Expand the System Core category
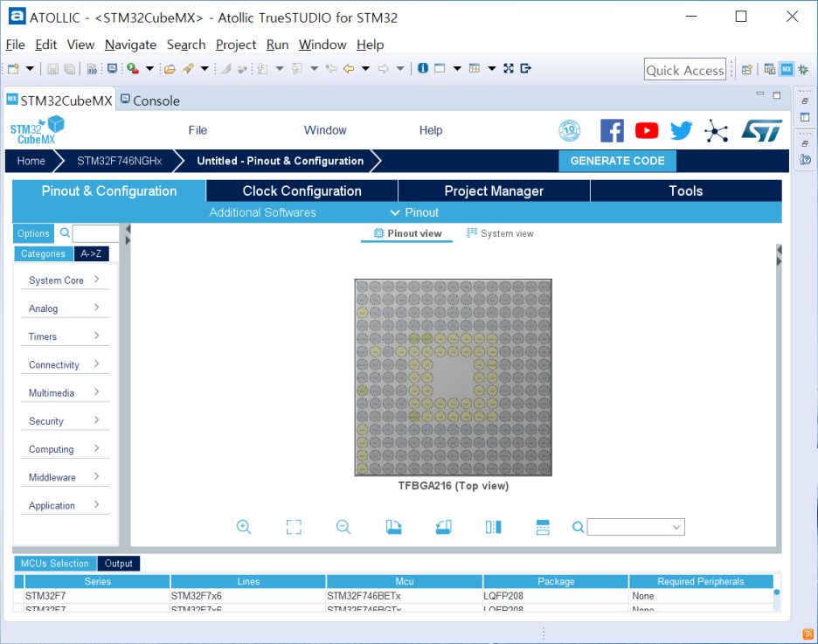The image size is (818, 644). click(65, 280)
